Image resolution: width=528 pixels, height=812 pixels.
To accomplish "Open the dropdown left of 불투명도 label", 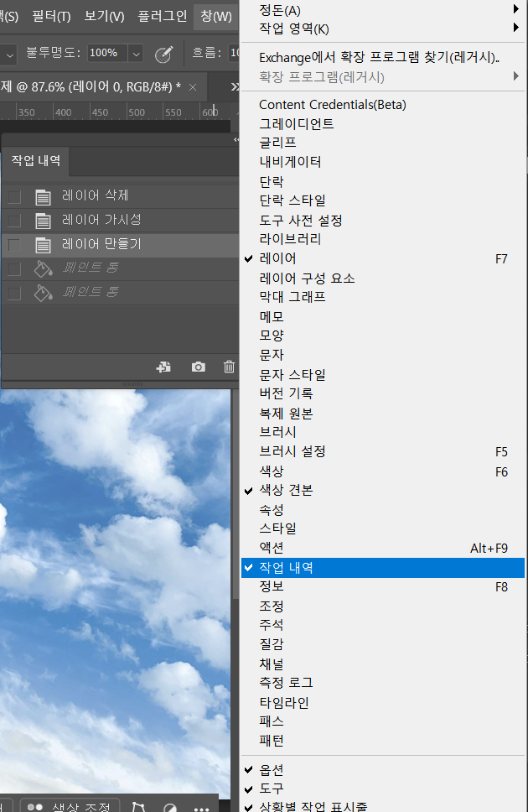I will point(9,54).
